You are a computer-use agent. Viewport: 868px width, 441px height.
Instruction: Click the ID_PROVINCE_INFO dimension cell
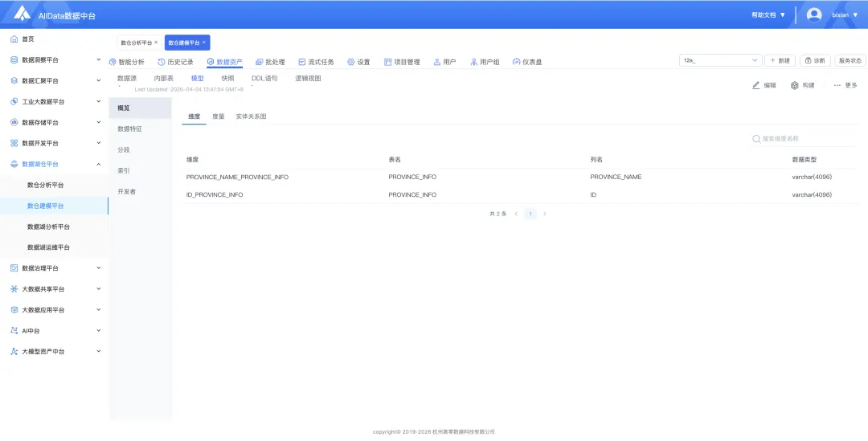pos(215,194)
